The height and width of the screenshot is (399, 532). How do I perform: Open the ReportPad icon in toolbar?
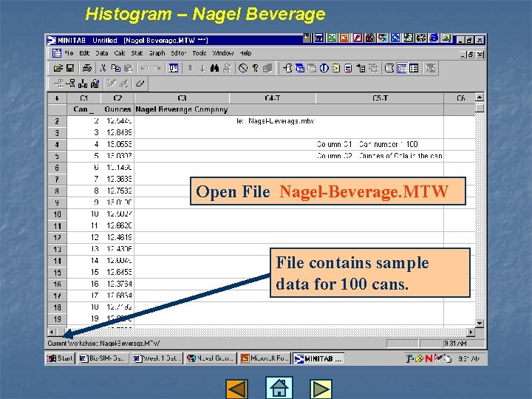click(349, 68)
